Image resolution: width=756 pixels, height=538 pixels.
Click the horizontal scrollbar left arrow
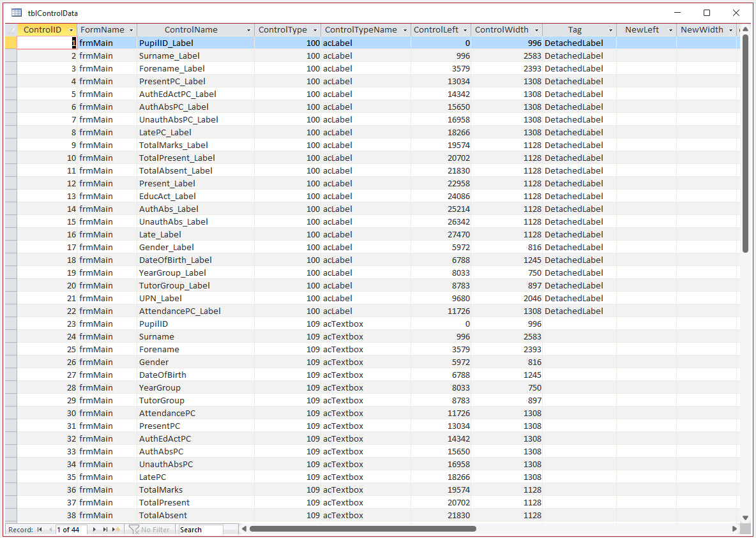[x=245, y=529]
